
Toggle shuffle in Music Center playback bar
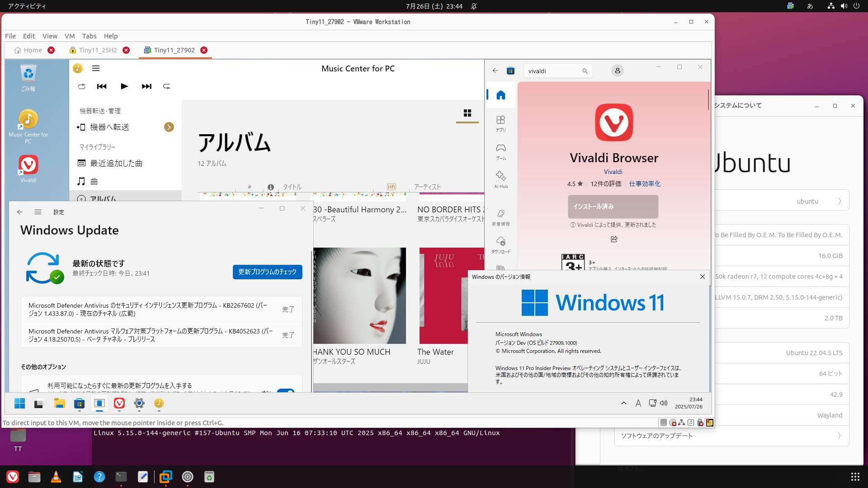(81, 86)
